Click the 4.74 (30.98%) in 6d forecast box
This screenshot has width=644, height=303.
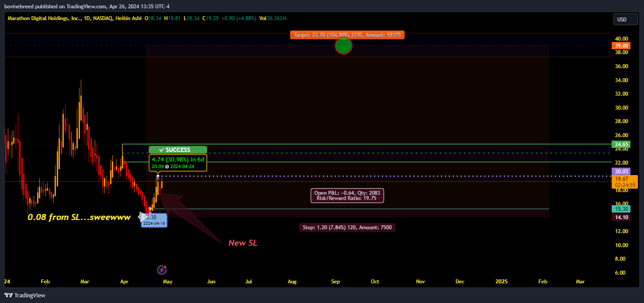(x=178, y=163)
